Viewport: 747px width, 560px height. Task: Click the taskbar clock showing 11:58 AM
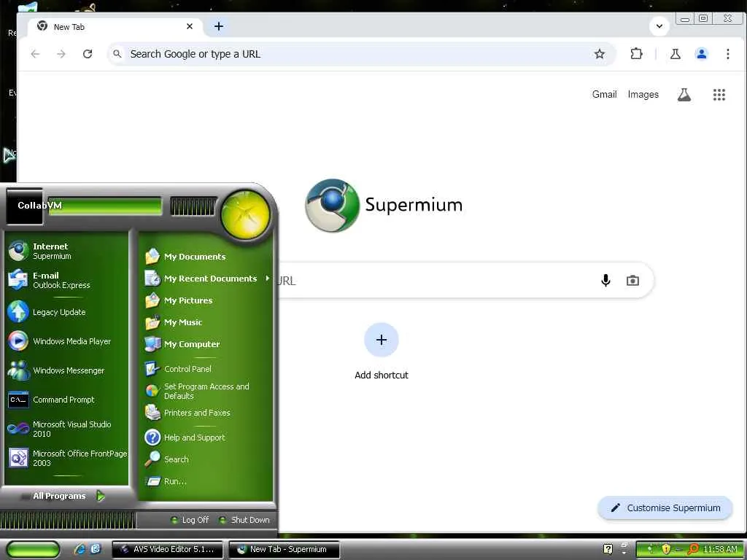tap(720, 549)
